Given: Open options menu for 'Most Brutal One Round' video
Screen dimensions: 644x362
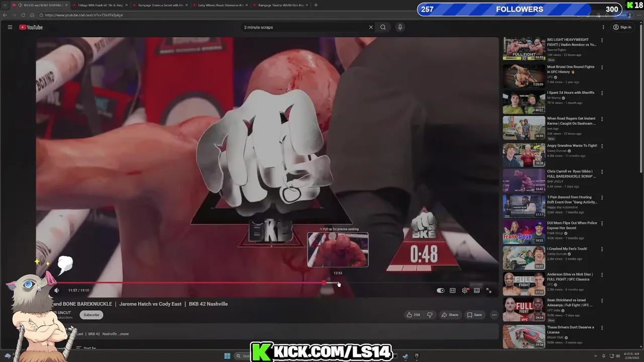Looking at the screenshot, I should point(602,67).
